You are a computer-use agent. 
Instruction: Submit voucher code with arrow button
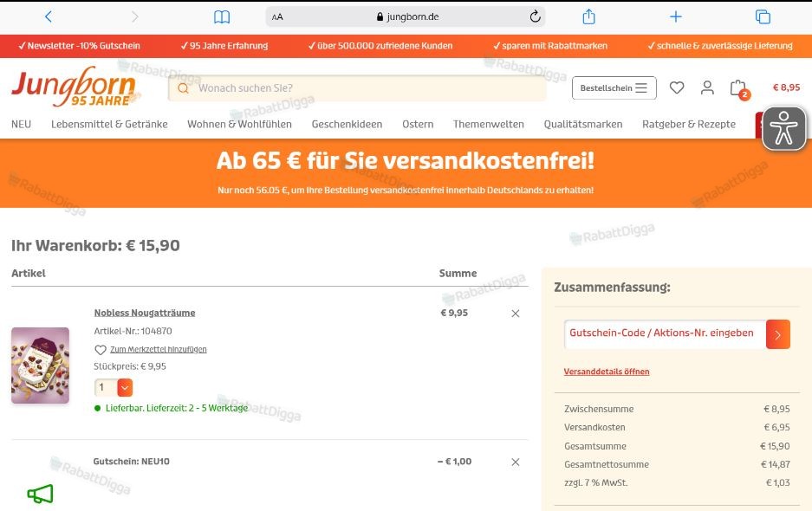[x=778, y=334]
